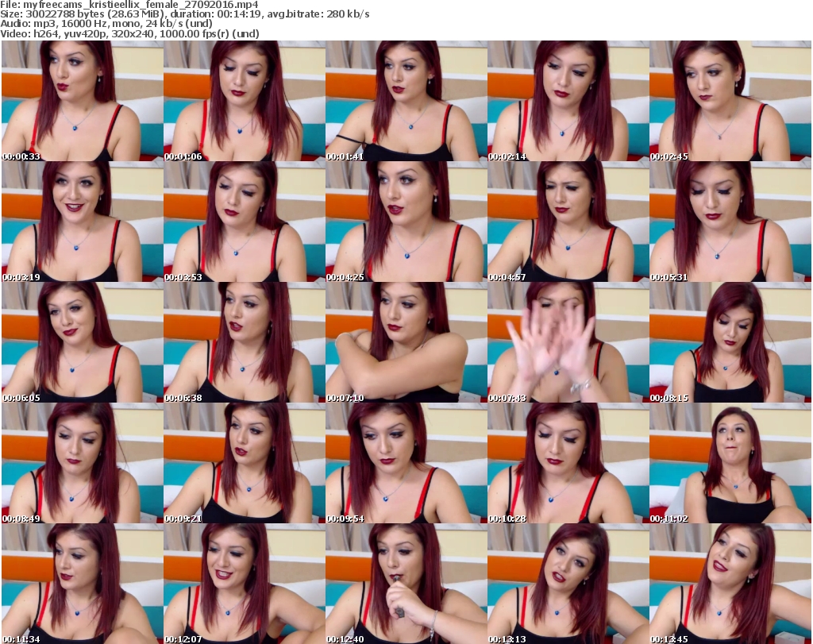Open the frame at 00:11:02
Screen dimensions: 813x644
click(730, 463)
